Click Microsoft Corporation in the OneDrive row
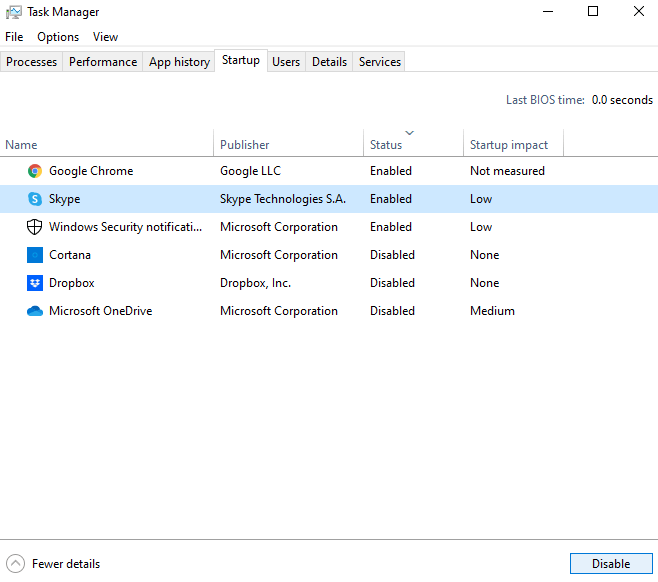This screenshot has height=582, width=658. pos(279,311)
